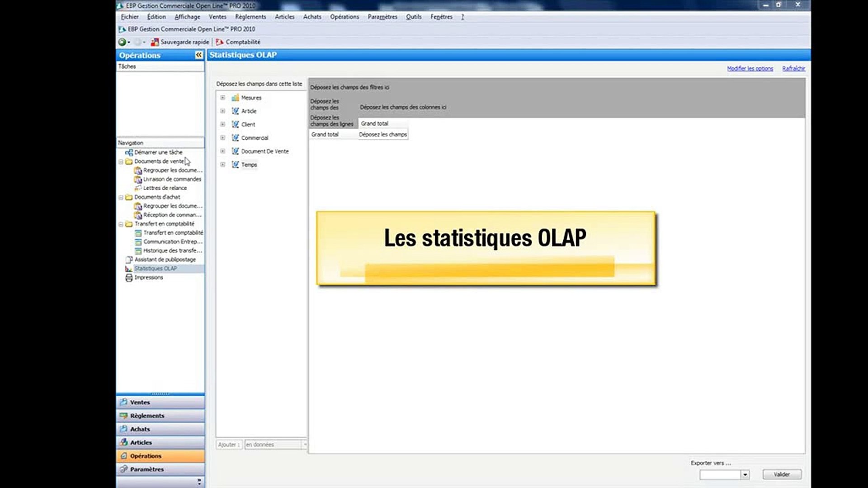
Task: Collapse the Opérations panel with double arrows
Action: tap(198, 55)
